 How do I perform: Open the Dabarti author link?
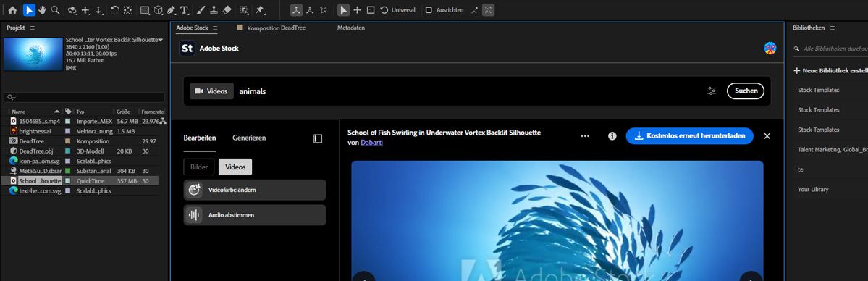tap(371, 143)
